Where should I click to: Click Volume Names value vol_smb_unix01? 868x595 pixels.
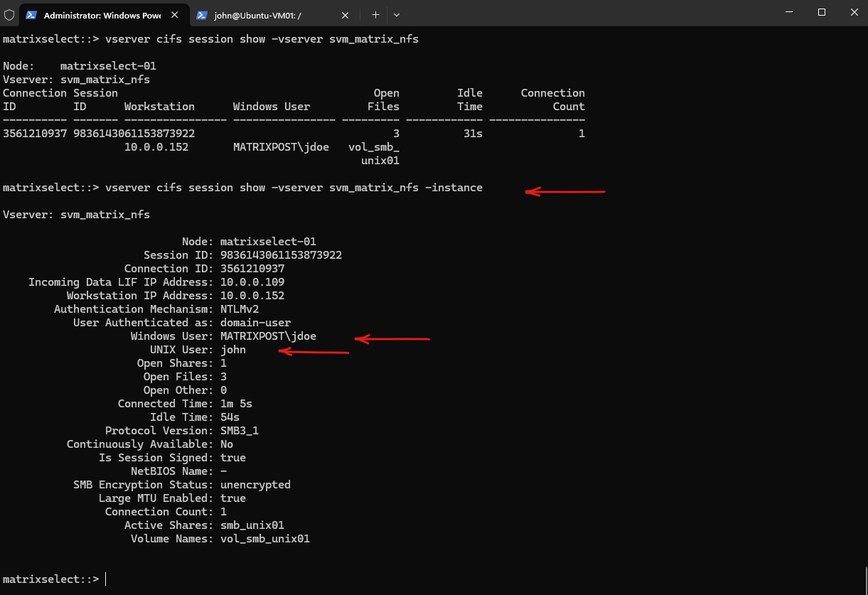[265, 539]
